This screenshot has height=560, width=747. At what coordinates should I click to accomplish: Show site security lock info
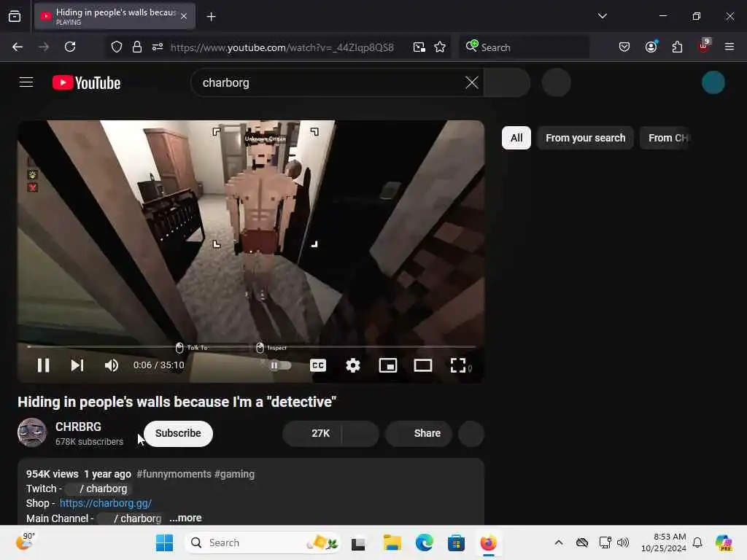[137, 47]
